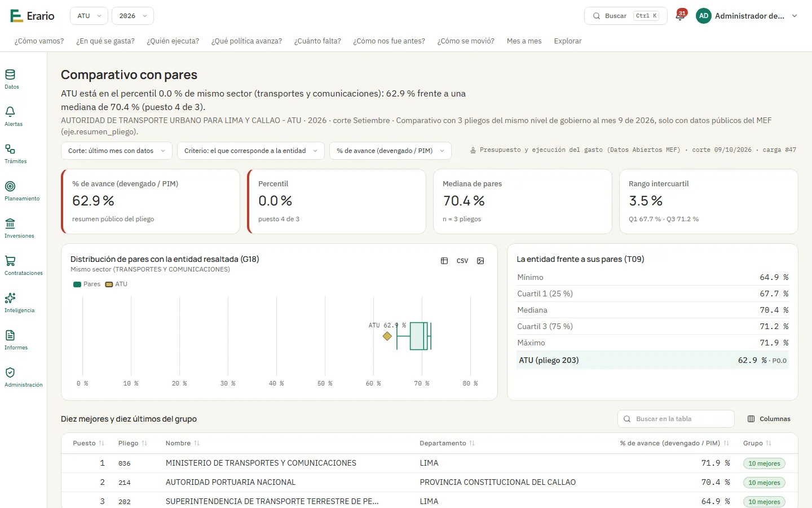Go to ¿Cómo vamos? tab

coord(39,41)
